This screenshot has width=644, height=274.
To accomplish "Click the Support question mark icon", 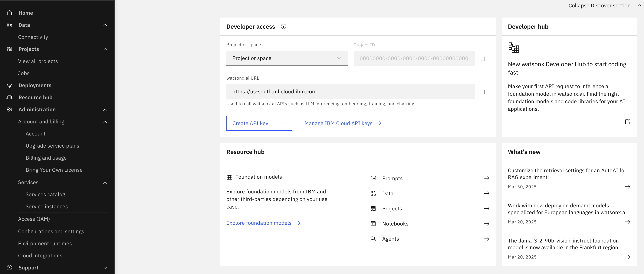I will tap(9, 268).
